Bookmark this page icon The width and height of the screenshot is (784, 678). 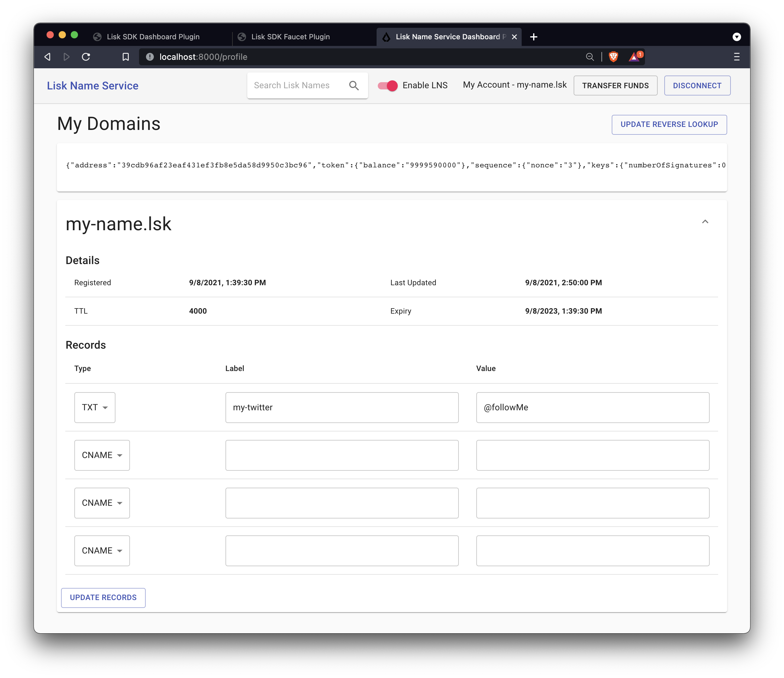click(x=126, y=57)
